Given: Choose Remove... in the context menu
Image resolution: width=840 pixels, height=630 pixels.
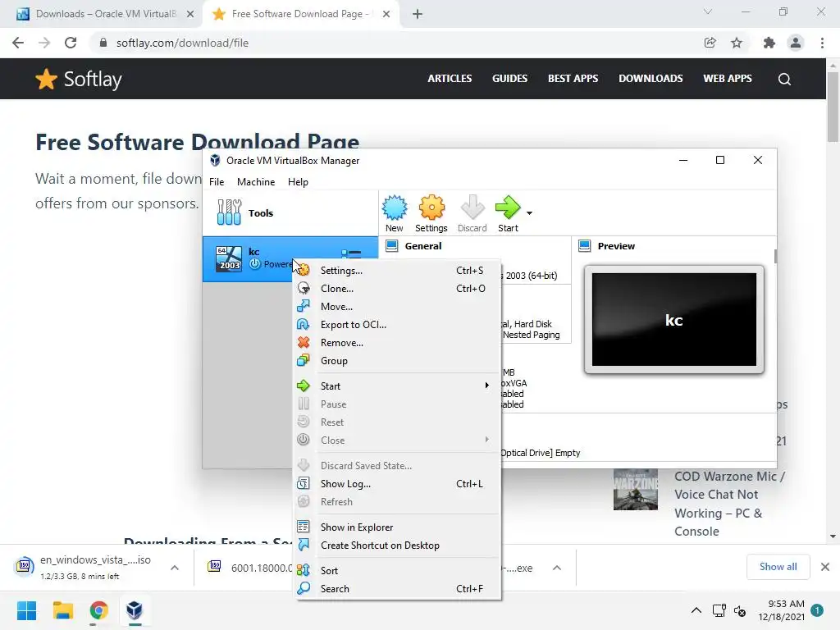Looking at the screenshot, I should point(398,343).
